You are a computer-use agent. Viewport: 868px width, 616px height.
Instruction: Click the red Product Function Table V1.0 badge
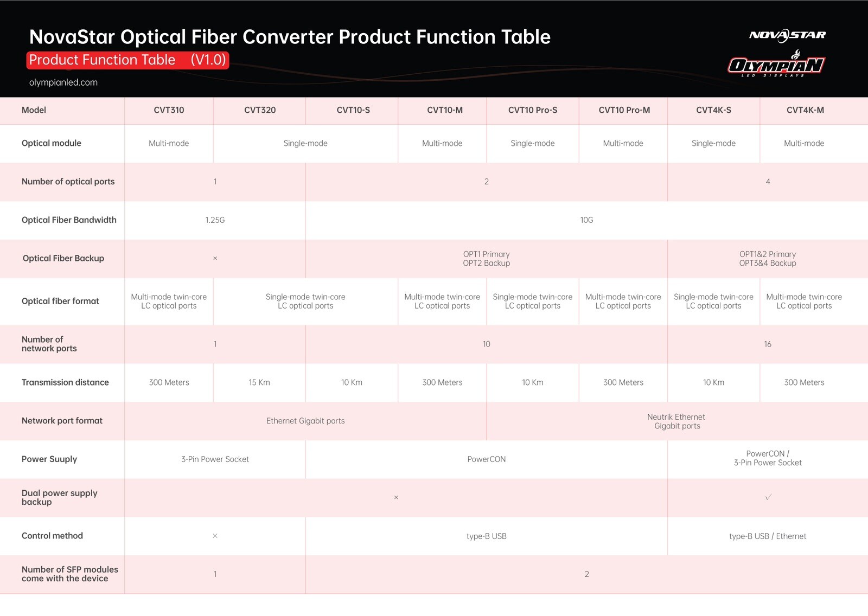coord(127,60)
